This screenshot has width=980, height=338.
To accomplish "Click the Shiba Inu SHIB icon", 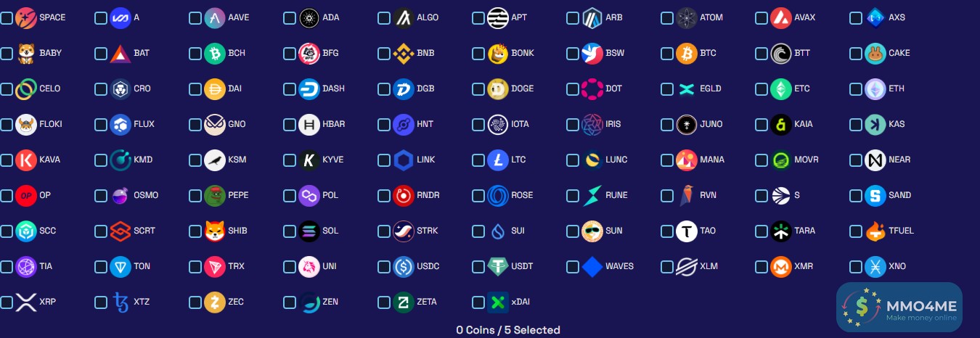I will click(215, 231).
